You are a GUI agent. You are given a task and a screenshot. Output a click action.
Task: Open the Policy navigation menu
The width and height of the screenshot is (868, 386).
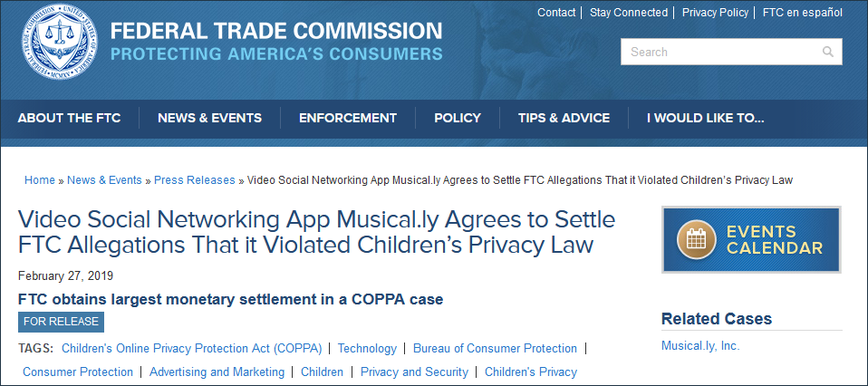click(458, 118)
